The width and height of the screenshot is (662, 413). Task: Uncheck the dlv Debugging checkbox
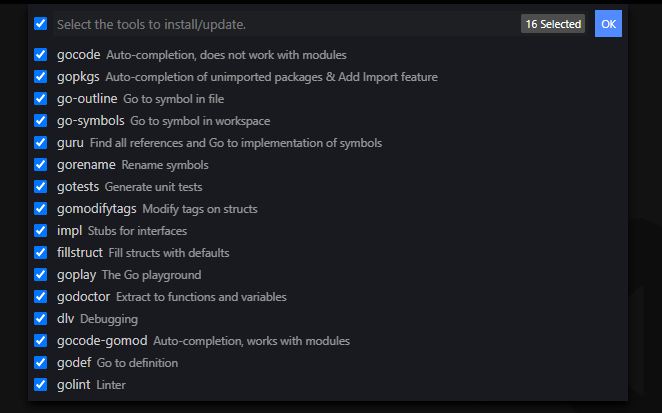[41, 318]
